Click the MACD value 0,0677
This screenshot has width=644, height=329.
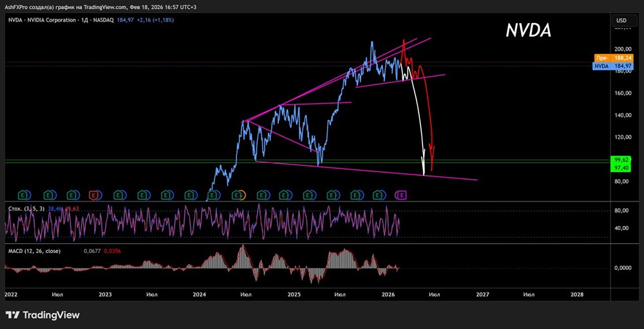(x=91, y=250)
